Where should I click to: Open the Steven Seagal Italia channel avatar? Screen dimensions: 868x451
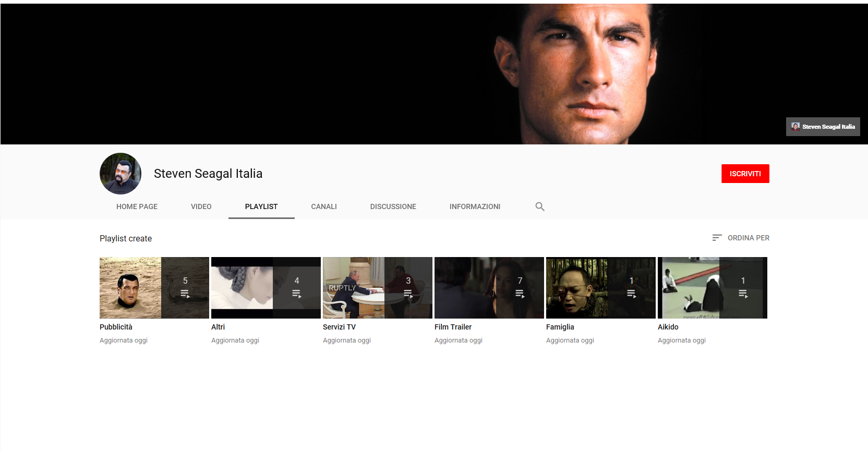coord(120,174)
